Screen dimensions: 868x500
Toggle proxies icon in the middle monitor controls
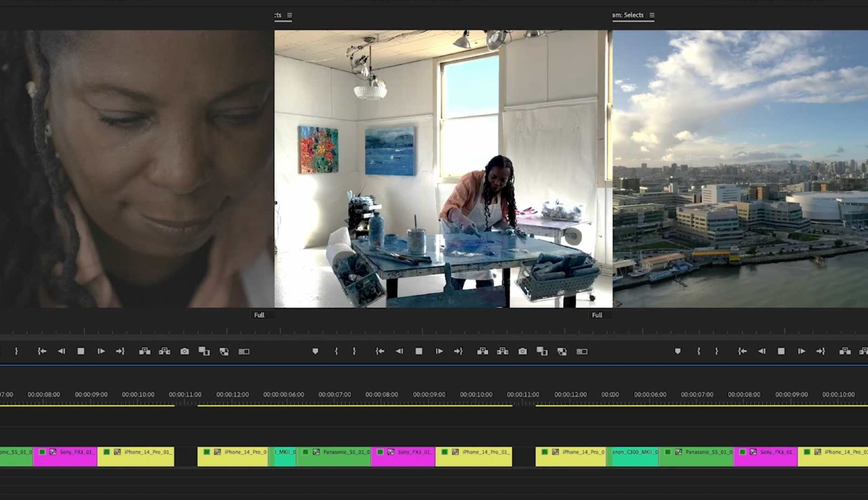(562, 351)
